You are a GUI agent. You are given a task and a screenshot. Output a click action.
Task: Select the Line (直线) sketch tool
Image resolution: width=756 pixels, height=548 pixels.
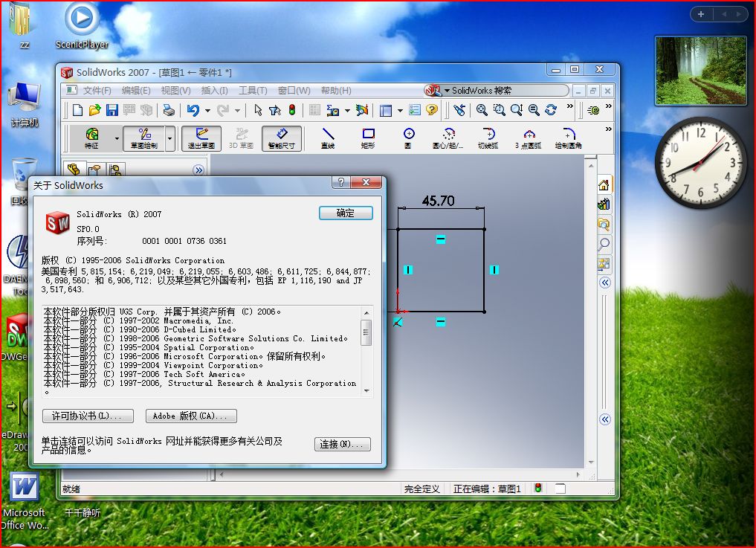tap(330, 135)
